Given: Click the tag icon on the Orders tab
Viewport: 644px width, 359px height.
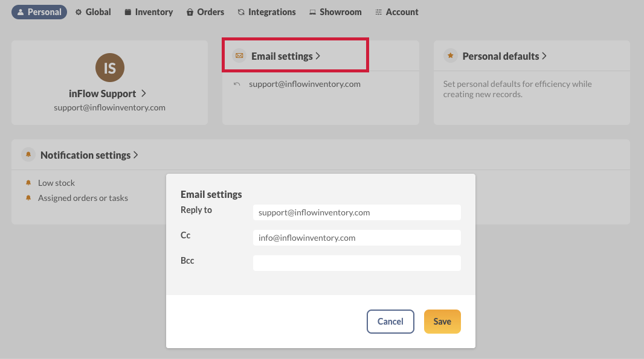Looking at the screenshot, I should click(191, 11).
